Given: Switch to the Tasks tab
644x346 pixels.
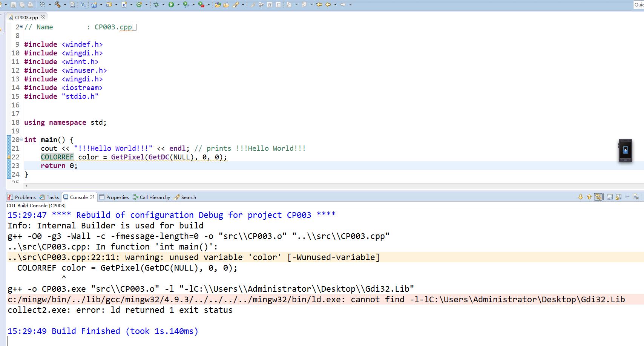Looking at the screenshot, I should [49, 197].
